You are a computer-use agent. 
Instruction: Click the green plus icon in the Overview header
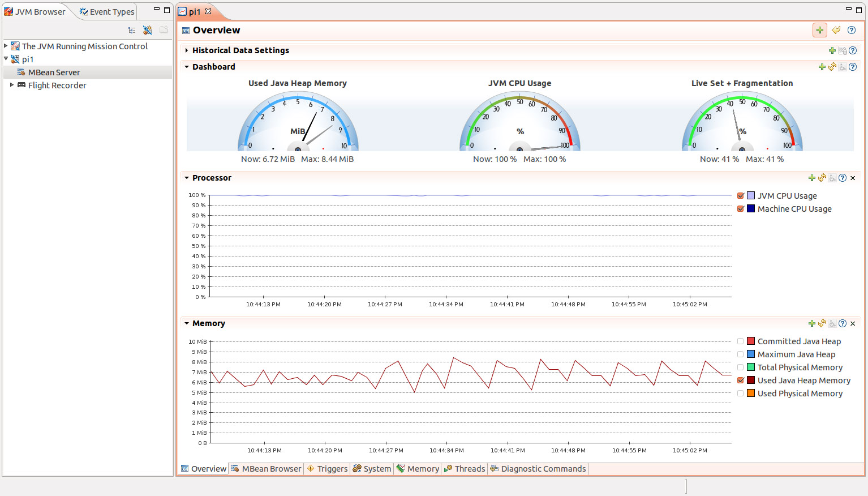point(820,30)
